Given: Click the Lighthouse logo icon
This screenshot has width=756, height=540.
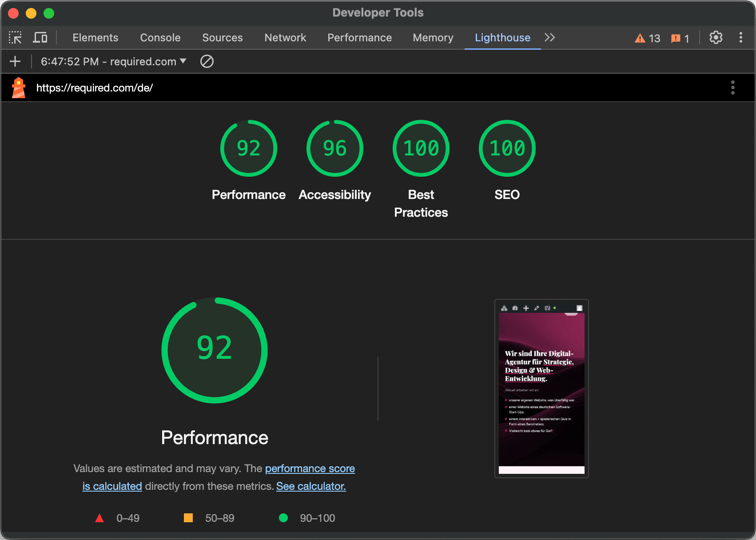Looking at the screenshot, I should click(19, 87).
